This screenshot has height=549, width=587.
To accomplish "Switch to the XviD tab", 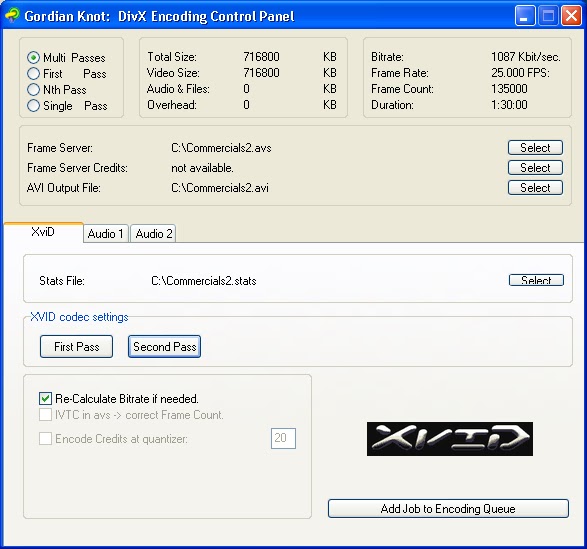I will click(43, 232).
